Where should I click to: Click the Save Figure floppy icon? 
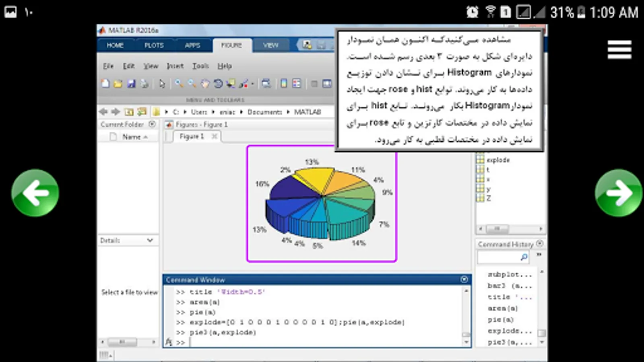[131, 84]
